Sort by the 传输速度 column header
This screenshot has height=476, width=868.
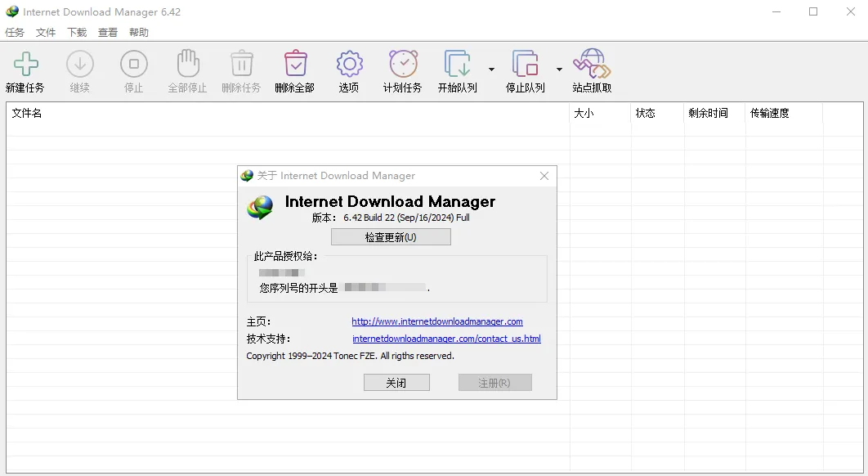click(784, 113)
